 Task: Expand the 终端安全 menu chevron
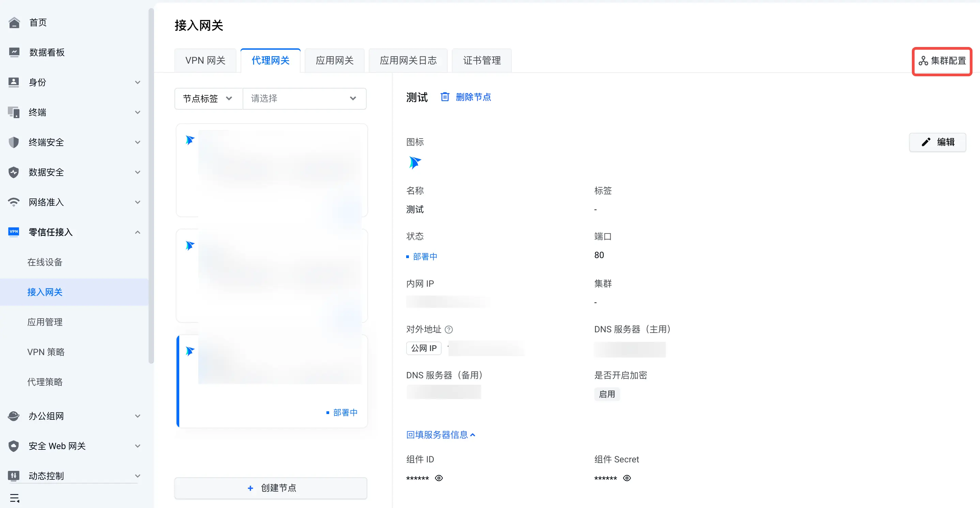(138, 142)
